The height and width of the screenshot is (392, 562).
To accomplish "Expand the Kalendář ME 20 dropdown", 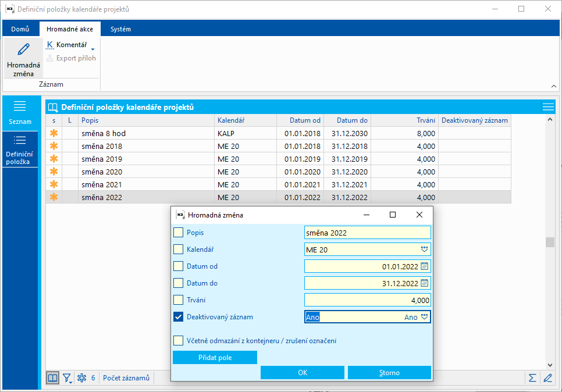I will [424, 250].
